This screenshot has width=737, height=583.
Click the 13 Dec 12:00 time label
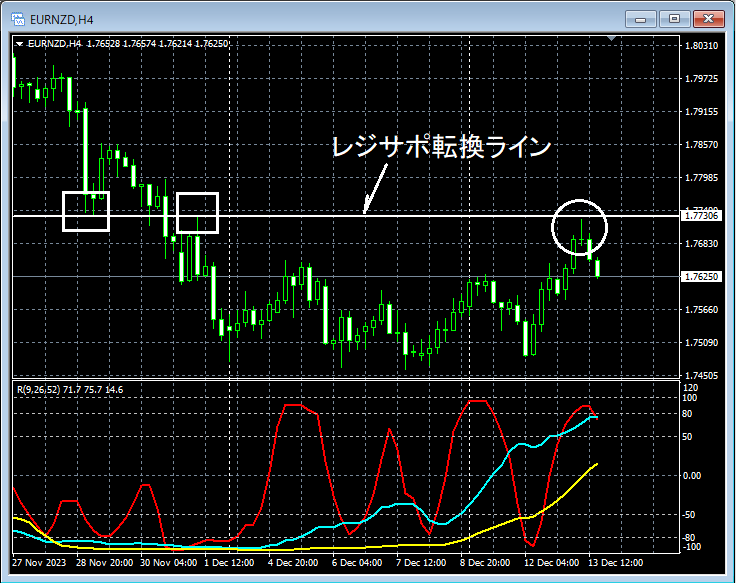coord(615,563)
